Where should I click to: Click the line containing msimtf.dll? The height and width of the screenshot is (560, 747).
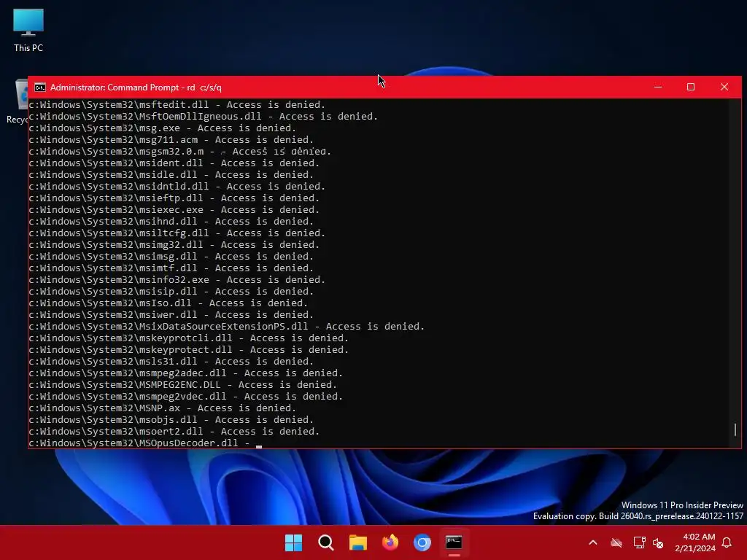click(x=171, y=268)
